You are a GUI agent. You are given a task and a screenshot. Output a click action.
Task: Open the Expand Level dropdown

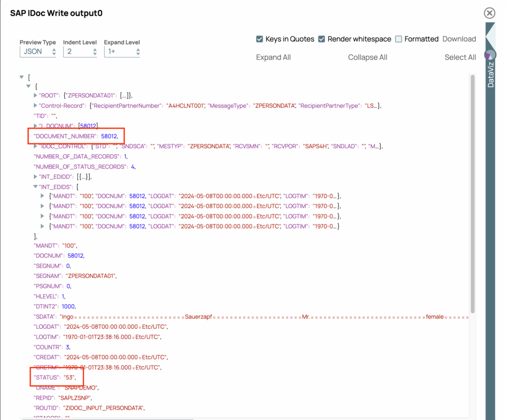click(x=122, y=51)
